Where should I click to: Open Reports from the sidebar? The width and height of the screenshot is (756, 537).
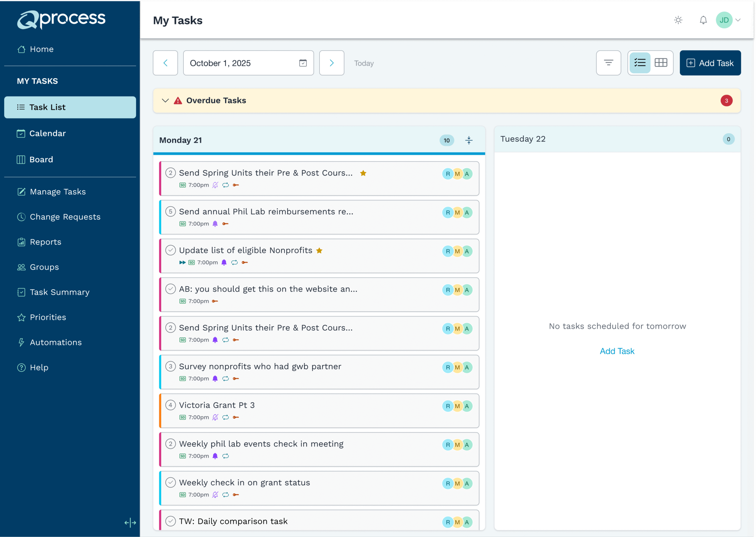pos(45,242)
